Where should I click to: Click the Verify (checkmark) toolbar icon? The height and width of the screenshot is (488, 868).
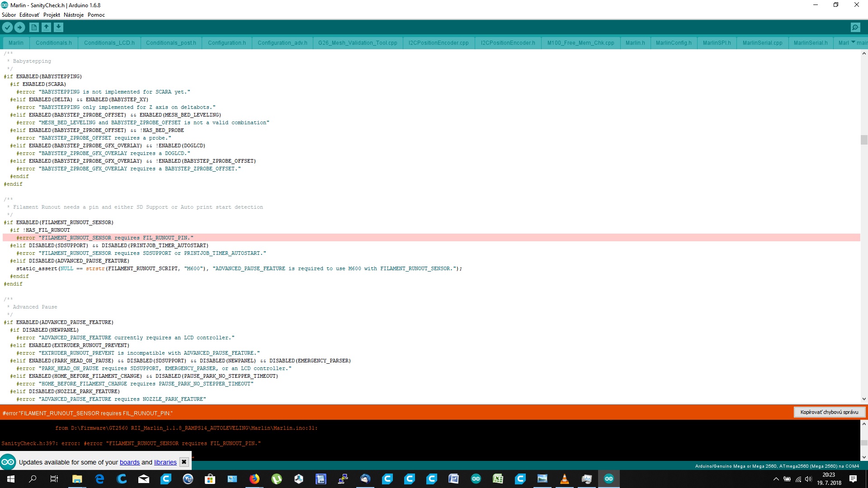tap(7, 28)
